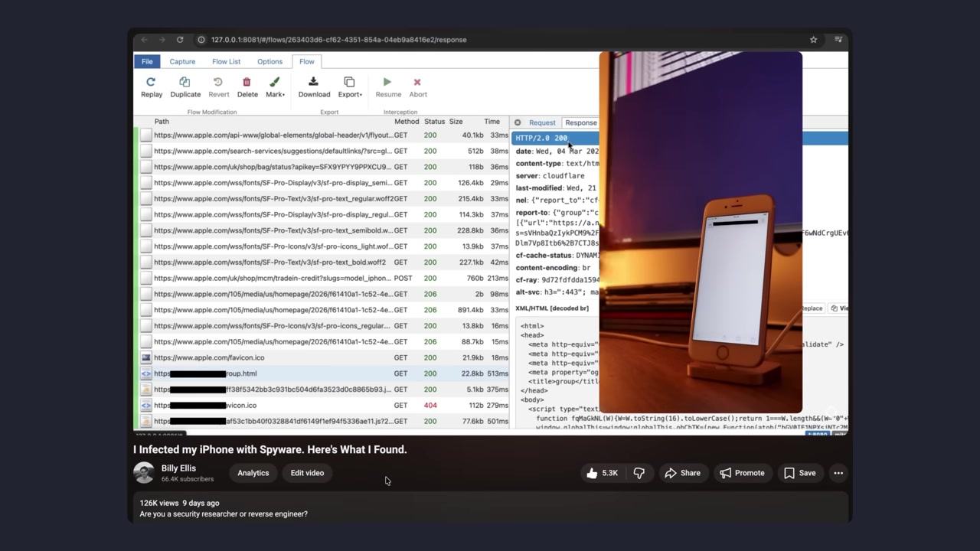Share the YouTube video
Viewport: 980px width, 551px height.
(x=682, y=473)
